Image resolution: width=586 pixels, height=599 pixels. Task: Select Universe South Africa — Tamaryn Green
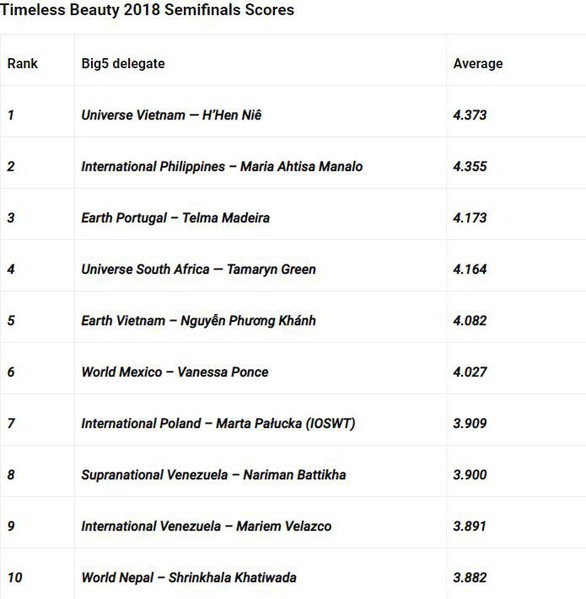point(199,269)
